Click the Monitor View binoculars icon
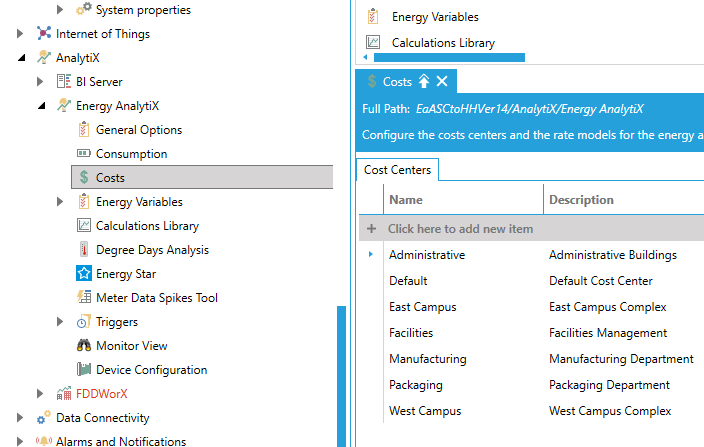Image resolution: width=704 pixels, height=447 pixels. [x=84, y=346]
